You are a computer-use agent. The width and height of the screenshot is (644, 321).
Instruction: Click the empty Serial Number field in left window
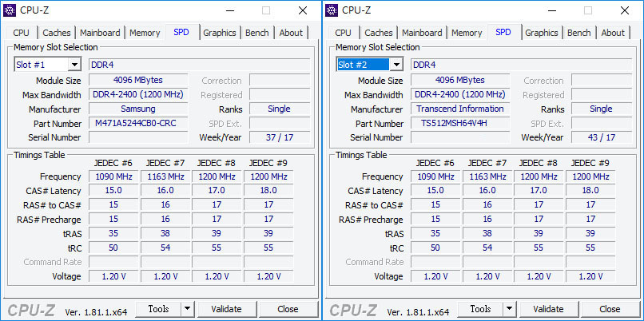click(138, 137)
